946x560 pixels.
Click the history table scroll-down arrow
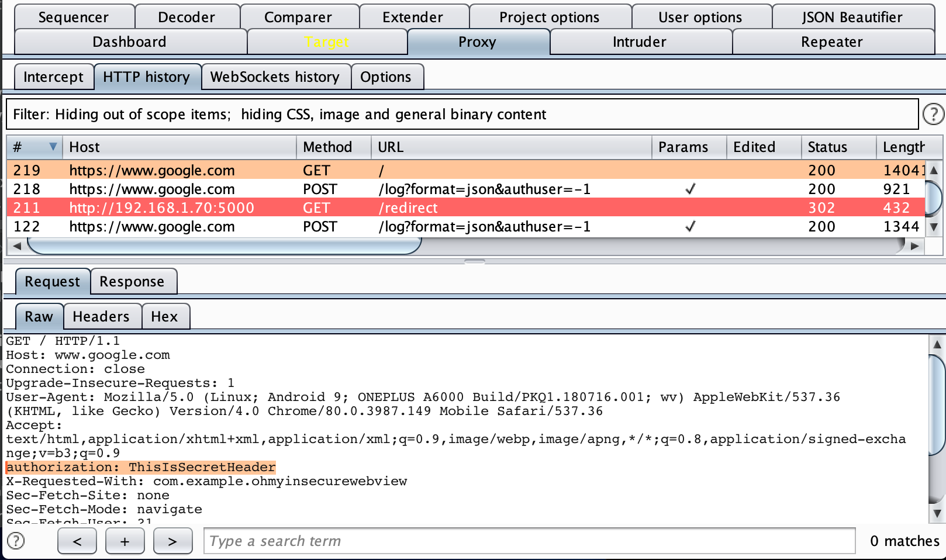click(934, 227)
